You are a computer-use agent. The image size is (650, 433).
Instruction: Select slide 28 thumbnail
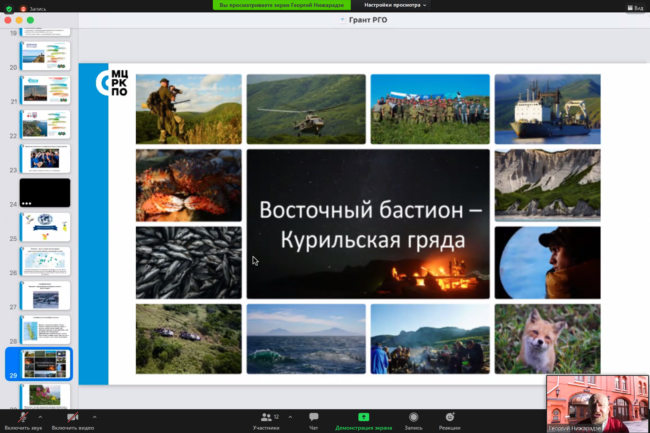[x=45, y=330]
